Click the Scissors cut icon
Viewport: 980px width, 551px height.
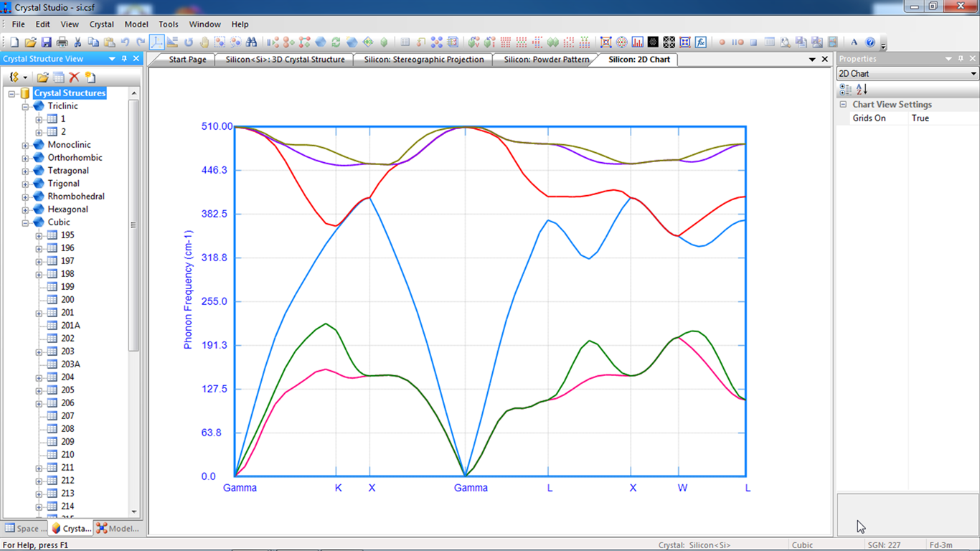click(77, 42)
